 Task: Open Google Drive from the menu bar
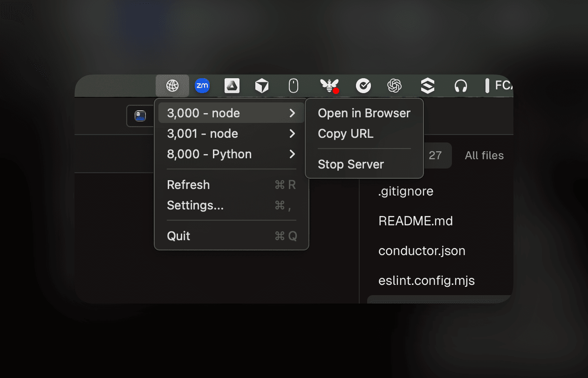click(232, 86)
